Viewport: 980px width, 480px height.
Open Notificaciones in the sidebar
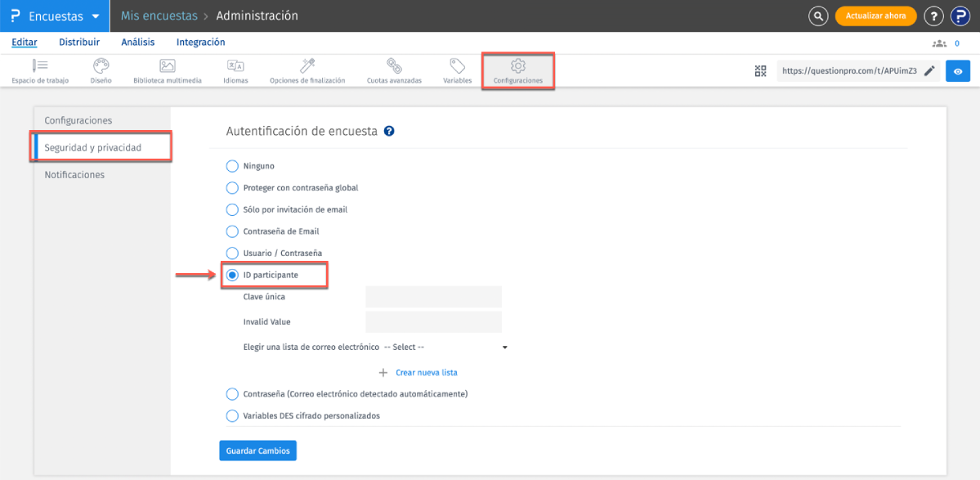click(x=74, y=175)
